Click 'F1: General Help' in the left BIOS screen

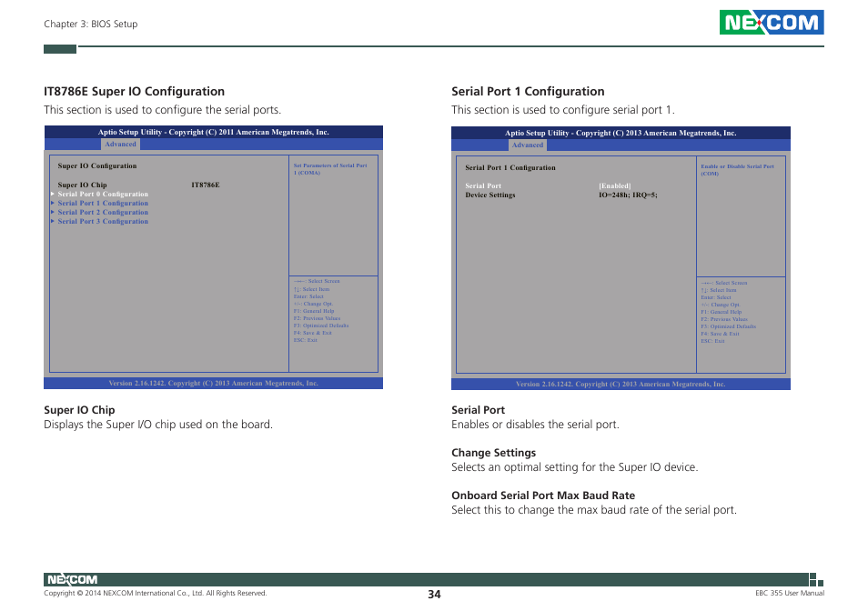click(x=314, y=311)
